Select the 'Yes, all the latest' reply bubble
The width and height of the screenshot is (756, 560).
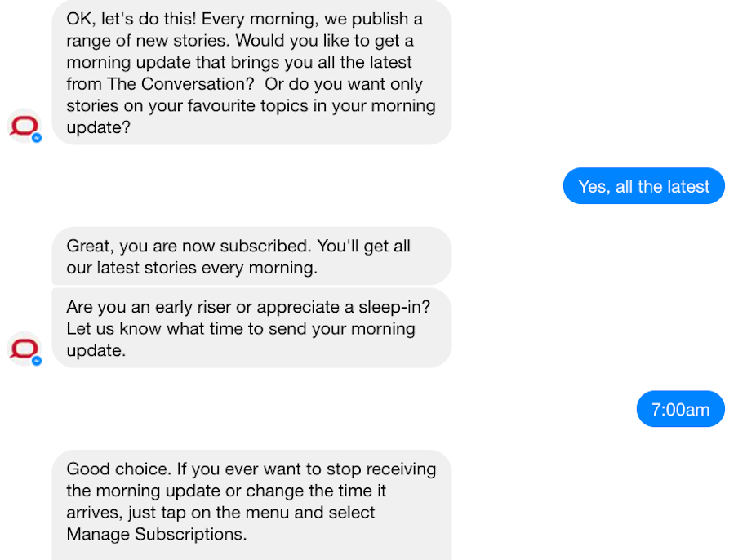tap(643, 186)
